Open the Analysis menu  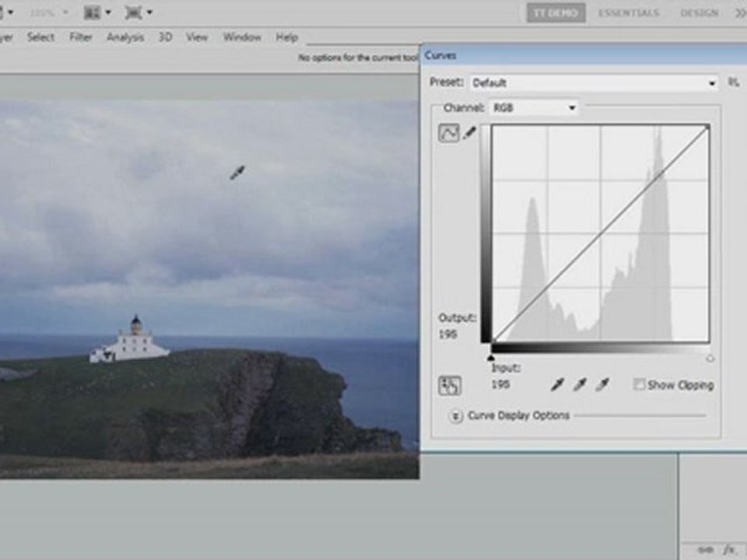point(125,37)
